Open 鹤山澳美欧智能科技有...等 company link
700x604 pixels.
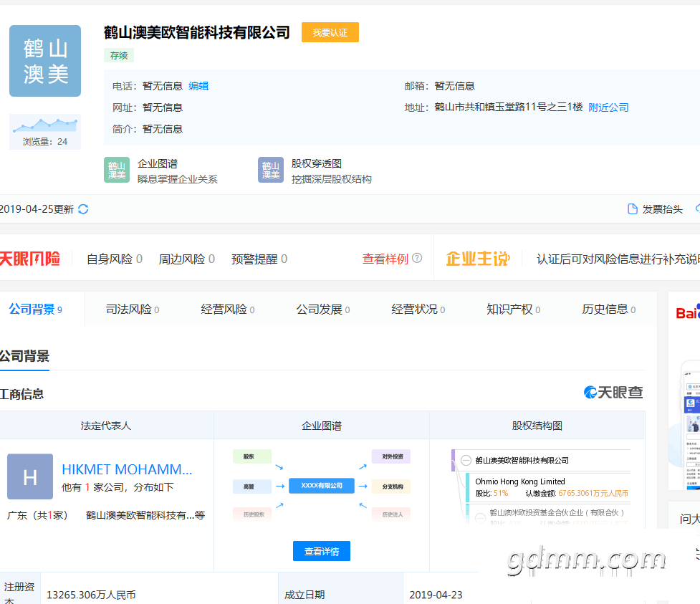pyautogui.click(x=145, y=515)
